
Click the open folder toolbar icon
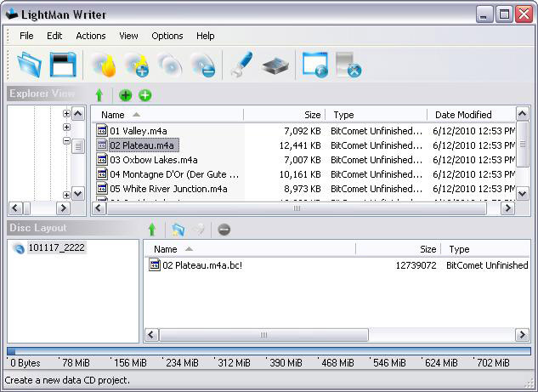point(29,65)
